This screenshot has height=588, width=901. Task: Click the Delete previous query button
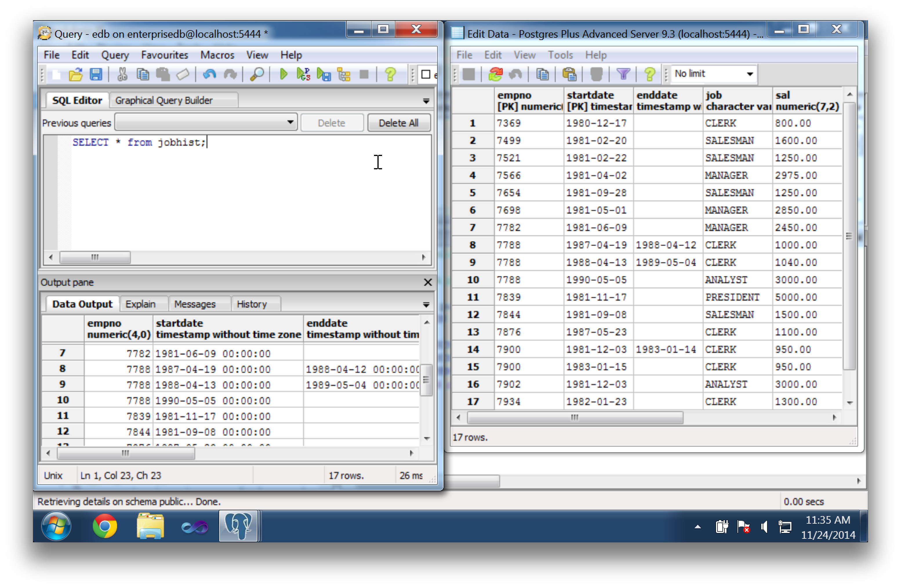[x=332, y=123]
